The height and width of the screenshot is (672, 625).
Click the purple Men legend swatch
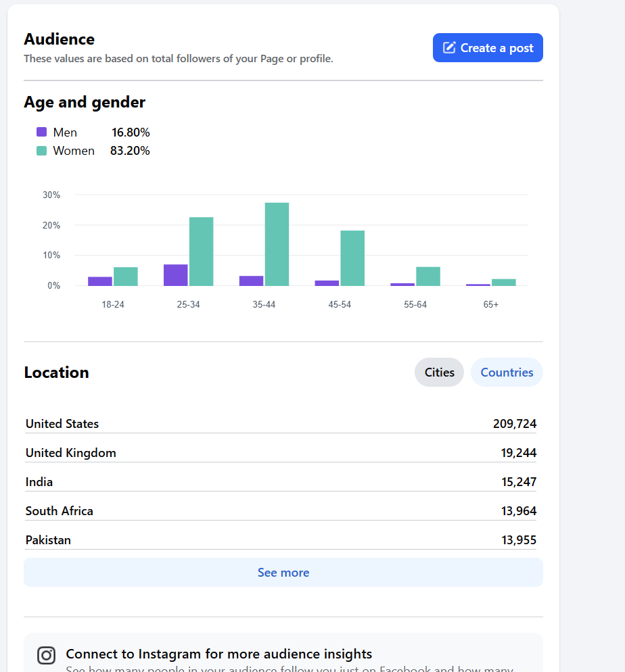[x=42, y=133]
